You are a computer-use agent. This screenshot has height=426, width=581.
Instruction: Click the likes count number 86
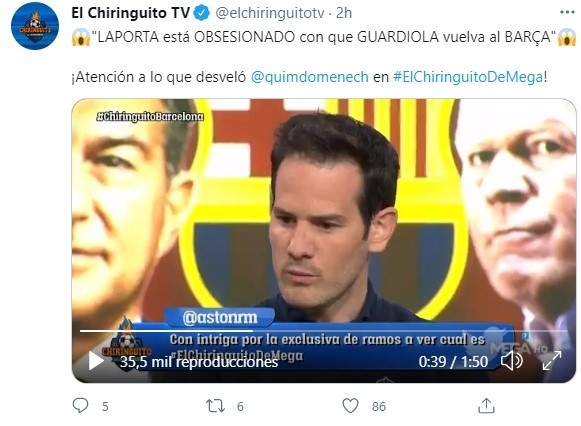tap(379, 407)
